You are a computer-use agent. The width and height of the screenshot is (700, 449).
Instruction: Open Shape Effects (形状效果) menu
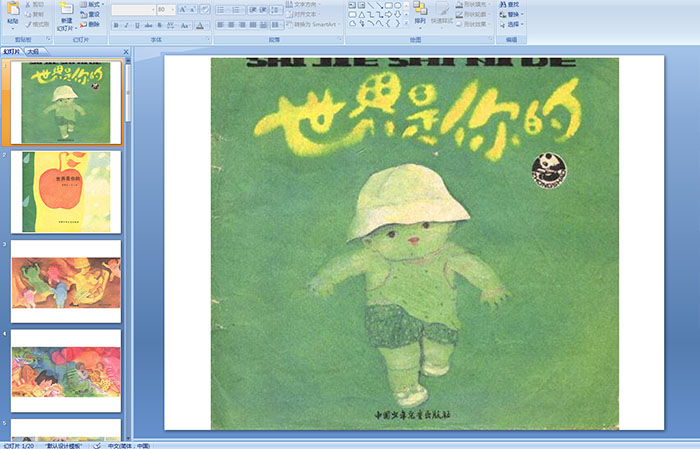tap(473, 24)
